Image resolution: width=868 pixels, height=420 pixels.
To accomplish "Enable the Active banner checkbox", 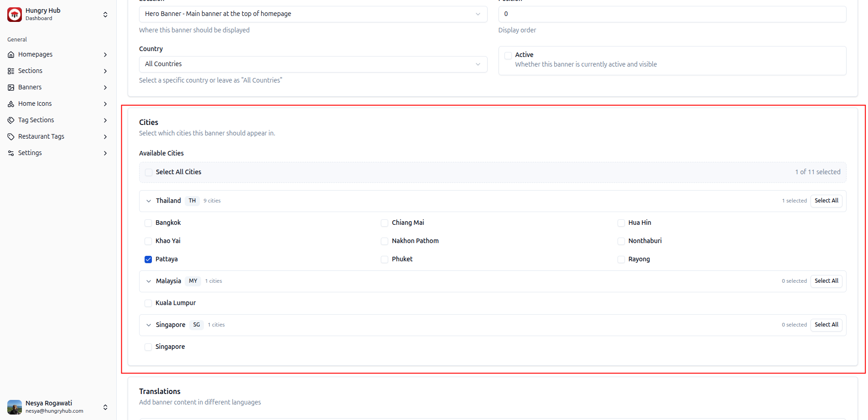I will click(x=508, y=56).
